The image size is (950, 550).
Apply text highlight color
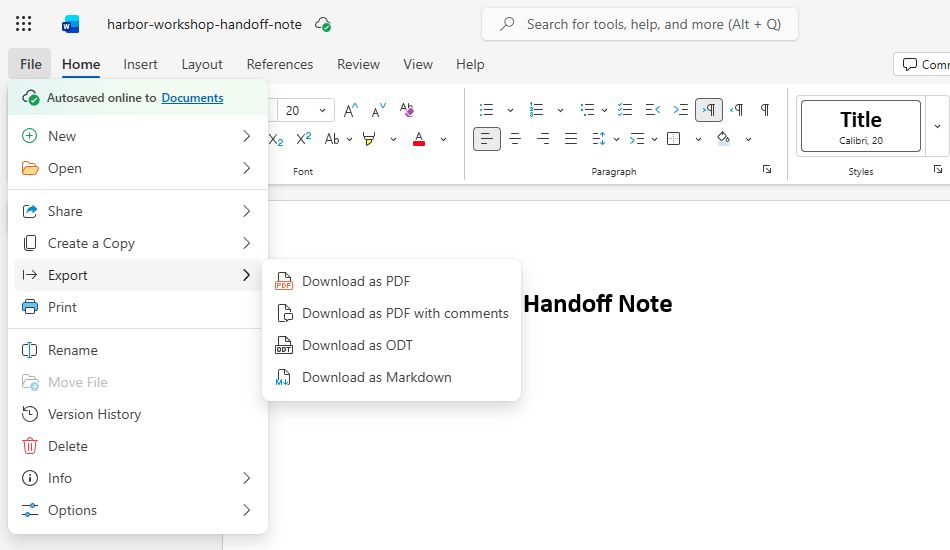369,139
